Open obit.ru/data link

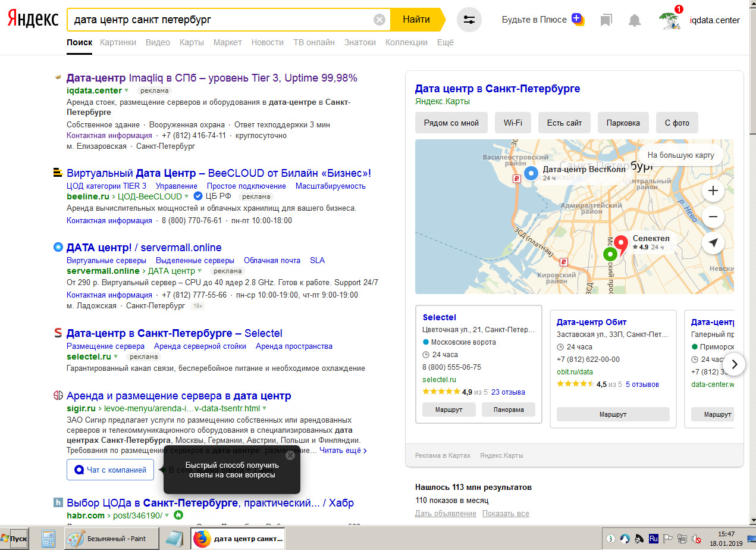click(575, 372)
